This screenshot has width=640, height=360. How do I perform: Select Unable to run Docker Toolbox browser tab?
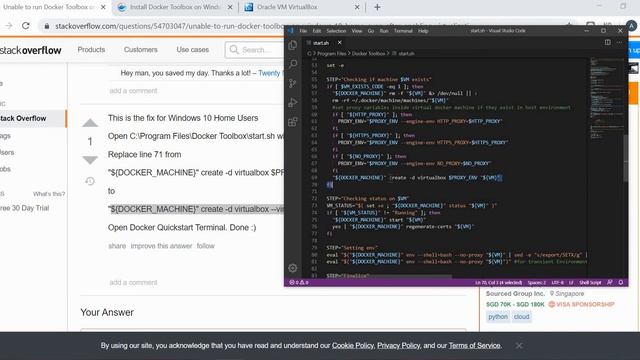coord(48,7)
